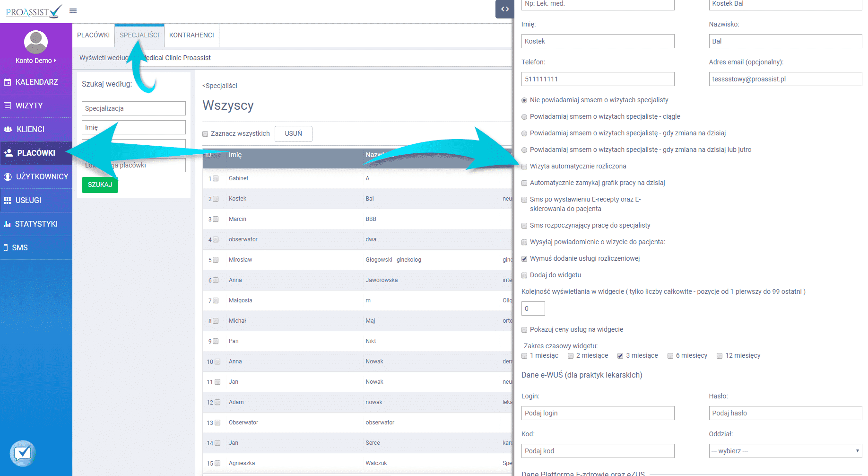Click the green SZUKAJ button
Viewport: 868px width, 476px height.
[100, 185]
